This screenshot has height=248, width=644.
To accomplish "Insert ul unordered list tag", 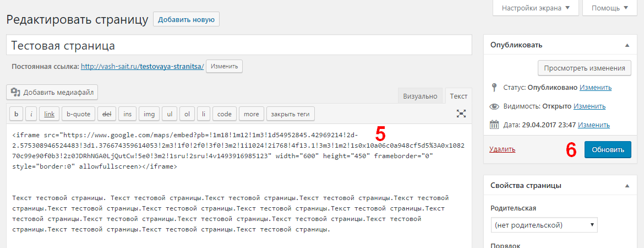I will [169, 114].
